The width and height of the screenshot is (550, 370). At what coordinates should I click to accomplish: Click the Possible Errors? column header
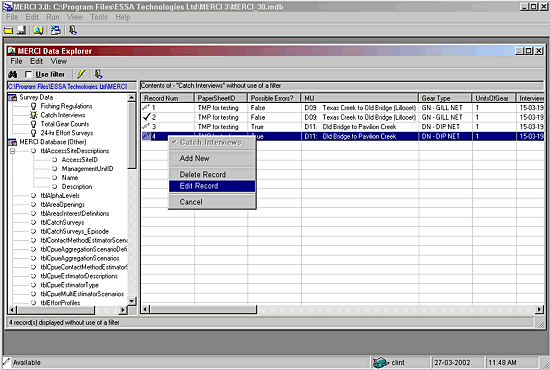click(x=274, y=98)
